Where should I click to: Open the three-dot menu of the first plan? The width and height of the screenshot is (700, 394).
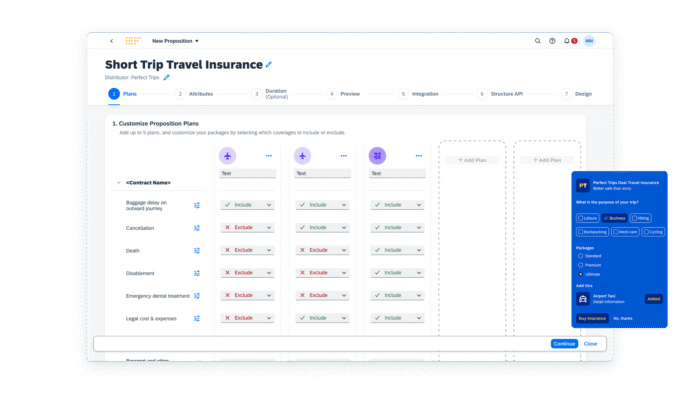[x=269, y=156]
